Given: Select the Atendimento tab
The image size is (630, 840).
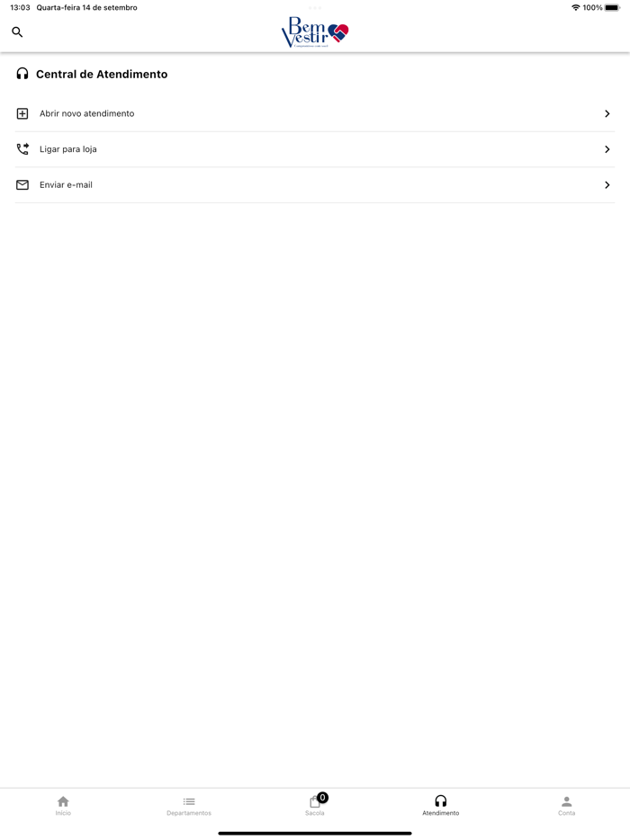Looking at the screenshot, I should tap(441, 806).
